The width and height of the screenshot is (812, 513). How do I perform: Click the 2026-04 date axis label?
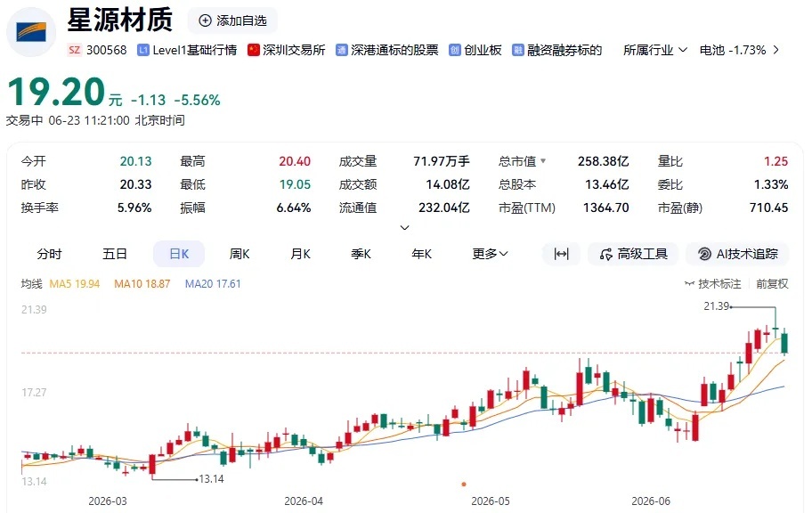pos(304,501)
